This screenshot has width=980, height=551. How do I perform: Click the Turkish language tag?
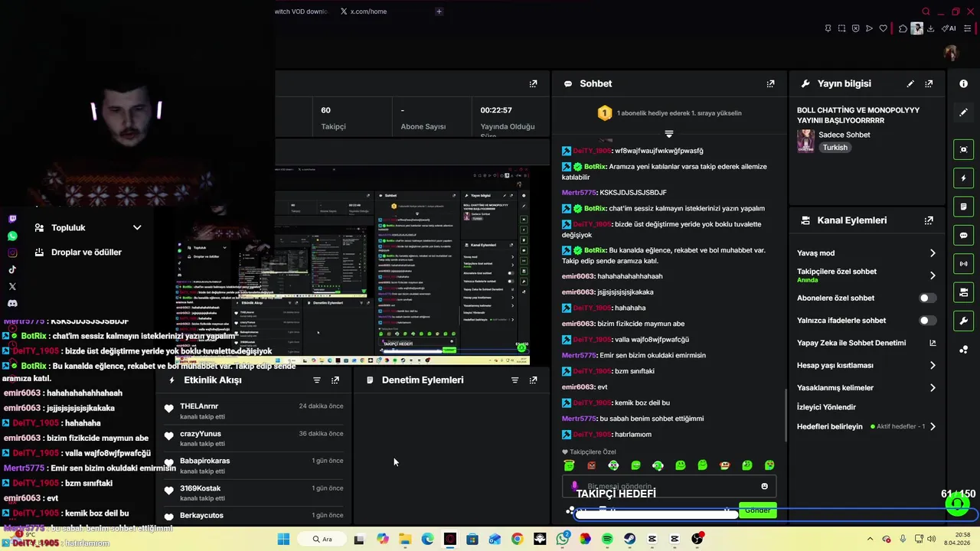[835, 148]
